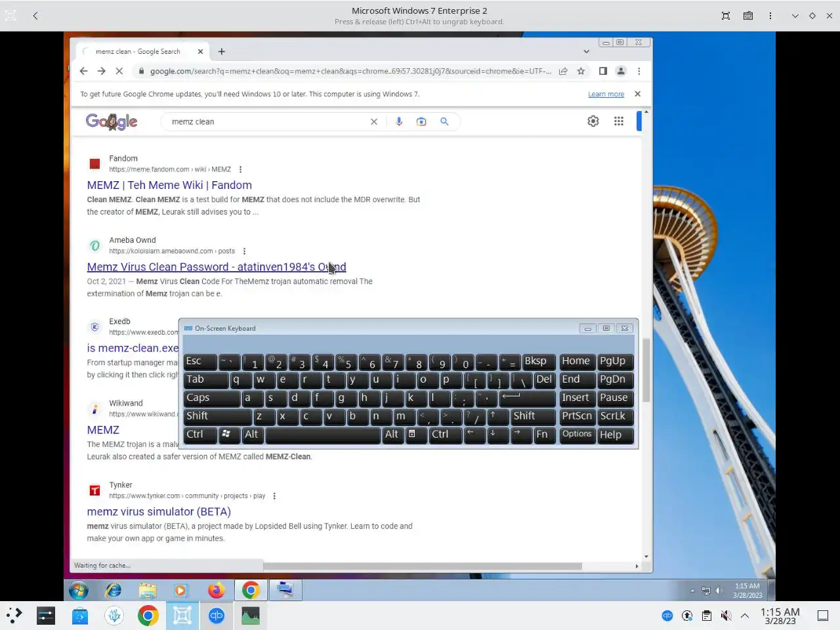The width and height of the screenshot is (840, 630).
Task: Toggle Caps lock on On-Screen Keyboard
Action: tap(212, 398)
